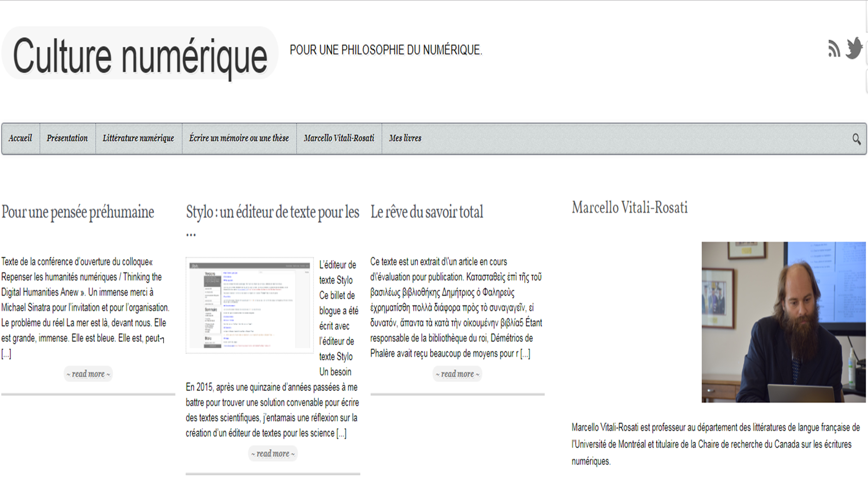Click read more under Le rêve du savoir total

click(x=457, y=374)
